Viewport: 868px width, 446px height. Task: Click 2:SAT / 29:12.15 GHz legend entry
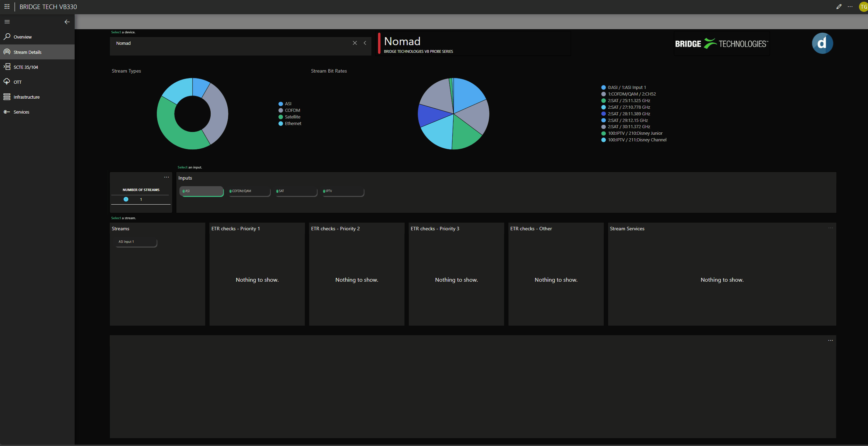click(x=625, y=121)
